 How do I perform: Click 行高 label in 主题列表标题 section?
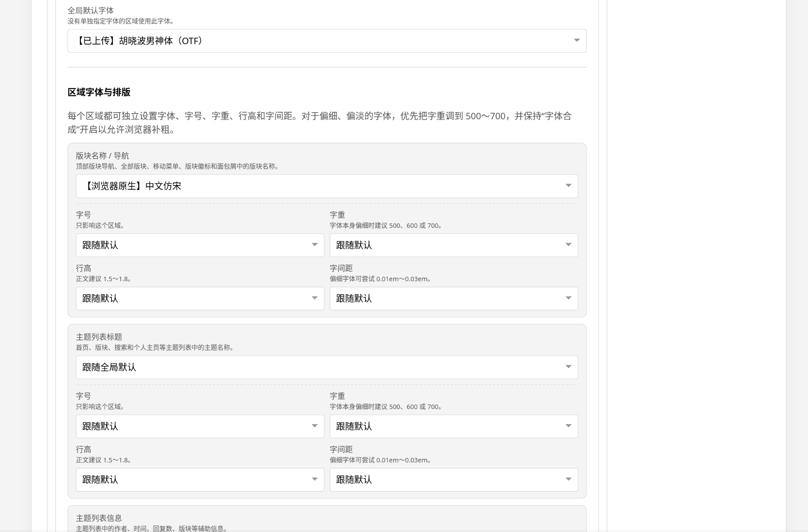(84, 449)
